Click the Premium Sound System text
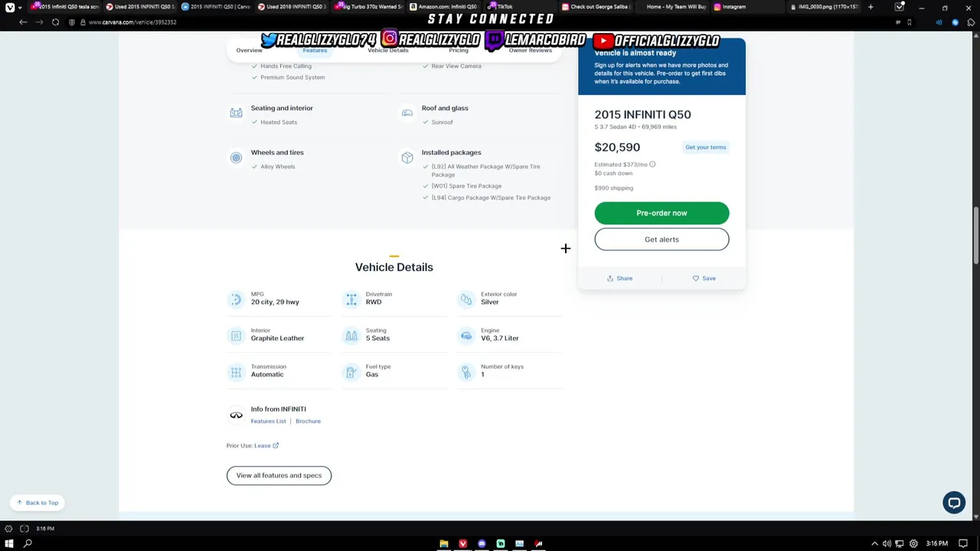Screen dimensions: 980x551 [x=292, y=77]
